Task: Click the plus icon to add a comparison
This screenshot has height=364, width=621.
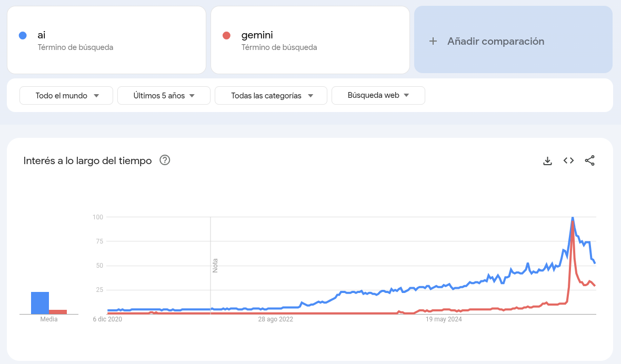Action: click(x=433, y=41)
